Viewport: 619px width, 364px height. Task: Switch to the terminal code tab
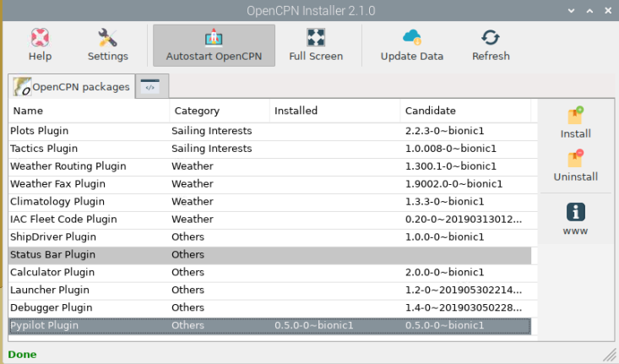[x=152, y=86]
